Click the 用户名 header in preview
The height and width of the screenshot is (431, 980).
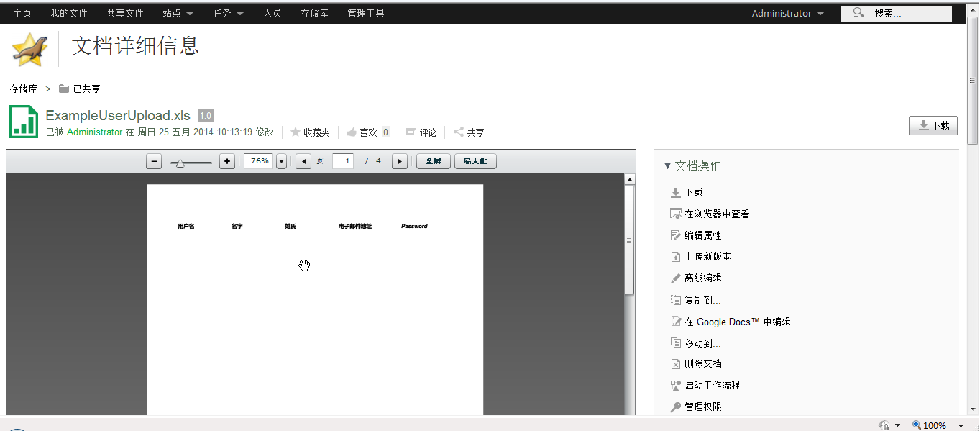click(x=186, y=226)
